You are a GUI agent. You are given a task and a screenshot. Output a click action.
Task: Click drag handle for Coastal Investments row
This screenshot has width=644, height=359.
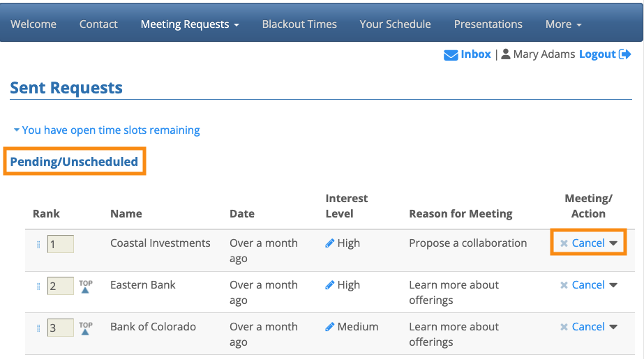38,244
